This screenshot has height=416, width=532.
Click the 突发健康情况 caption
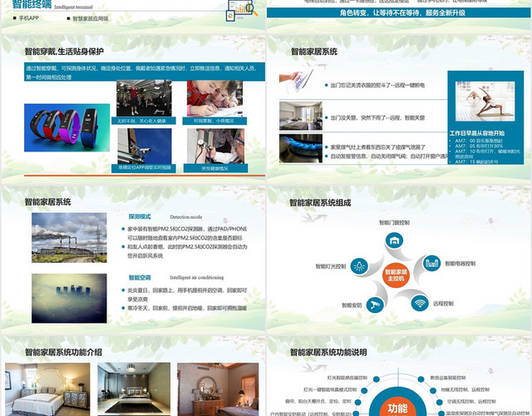point(216,168)
